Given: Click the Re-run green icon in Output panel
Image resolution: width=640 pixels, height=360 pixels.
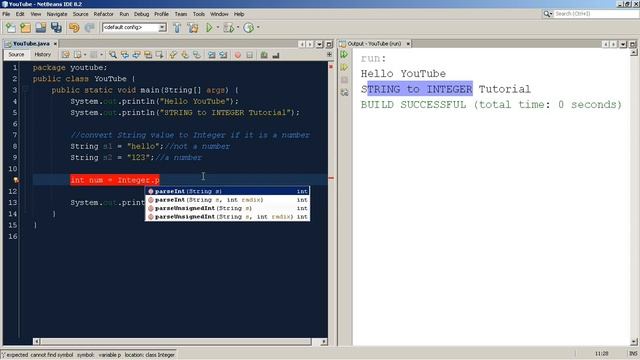Looking at the screenshot, I should tap(344, 54).
